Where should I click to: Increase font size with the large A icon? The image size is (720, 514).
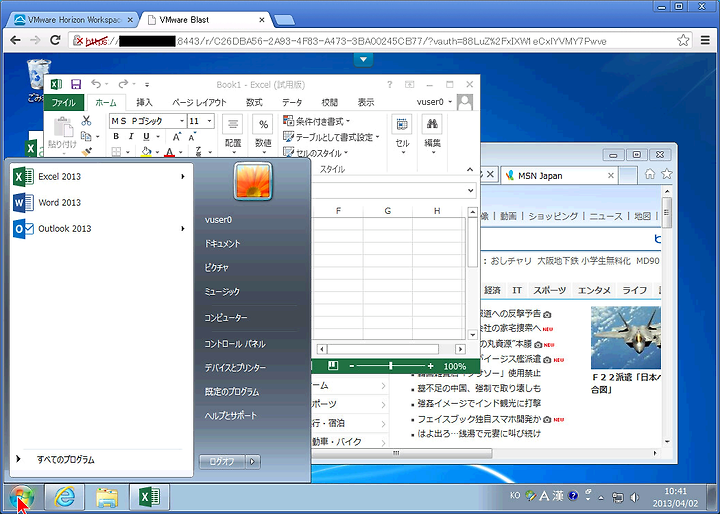pyautogui.click(x=176, y=136)
